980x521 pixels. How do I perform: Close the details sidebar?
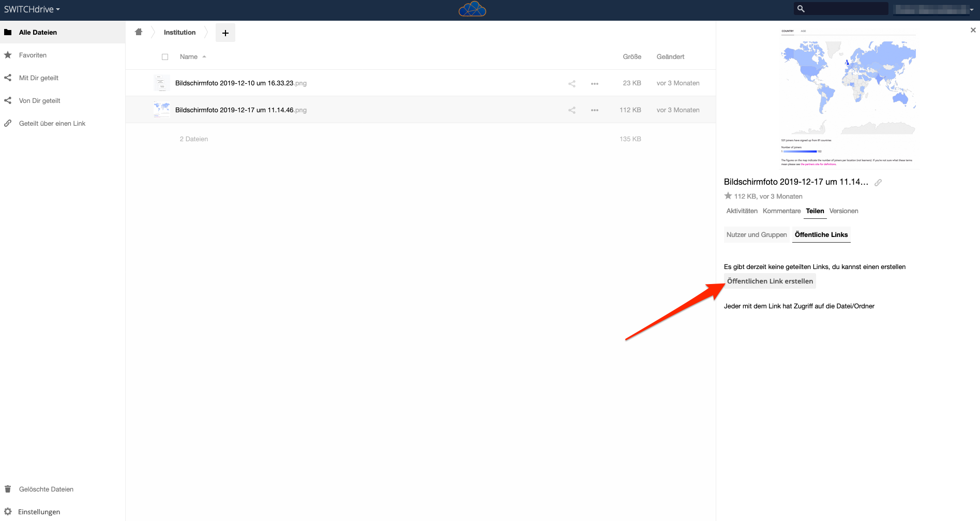tap(973, 31)
